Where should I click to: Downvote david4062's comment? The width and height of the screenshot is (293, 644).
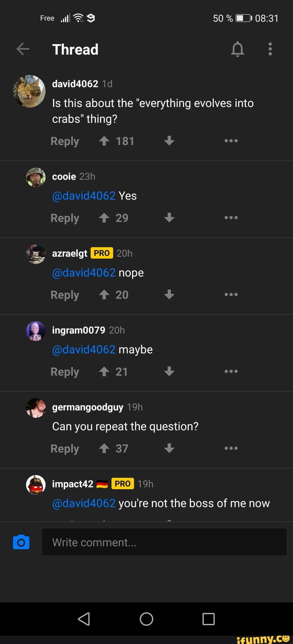coord(169,141)
